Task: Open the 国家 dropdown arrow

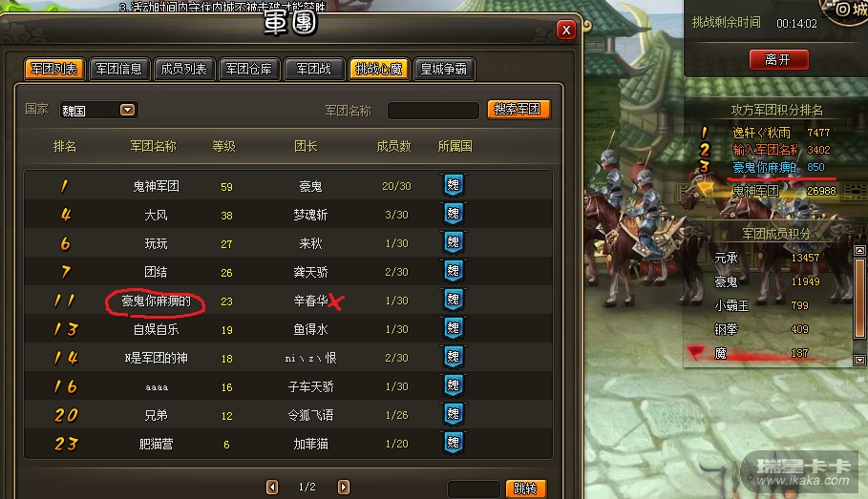Action: (127, 110)
